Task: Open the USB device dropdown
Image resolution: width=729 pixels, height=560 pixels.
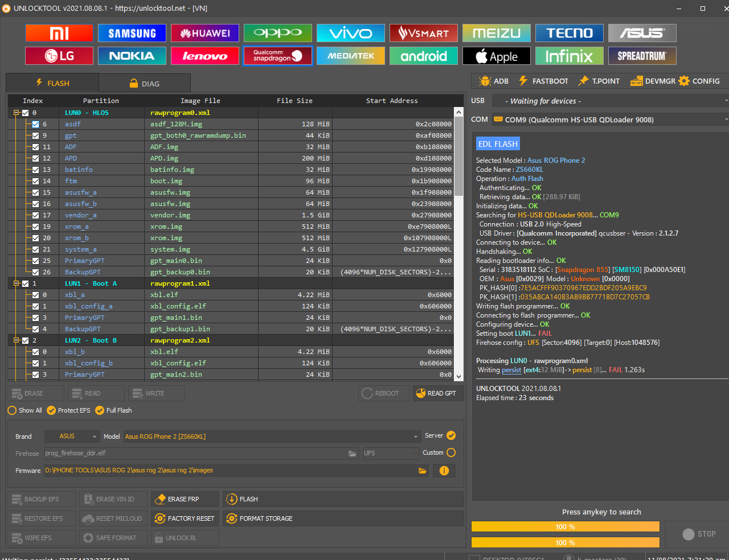Action: coord(611,101)
